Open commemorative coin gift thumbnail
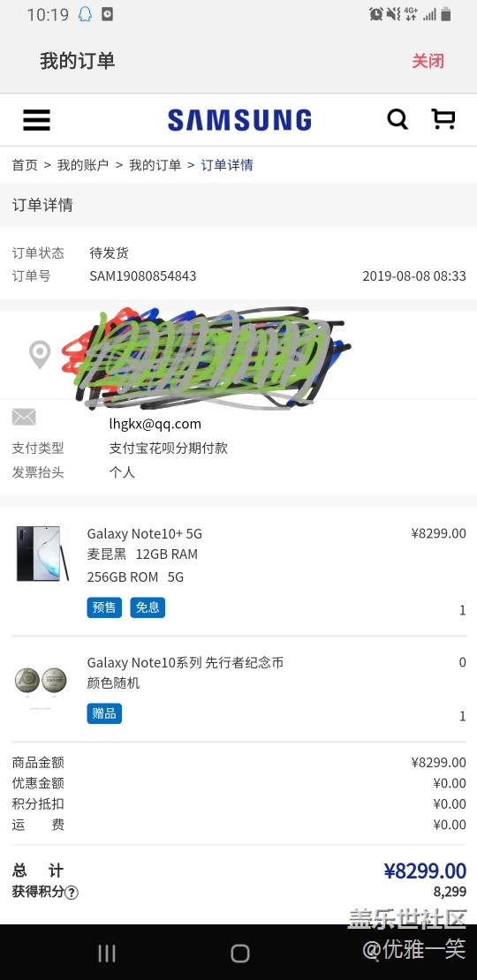The width and height of the screenshot is (477, 980). point(41,682)
